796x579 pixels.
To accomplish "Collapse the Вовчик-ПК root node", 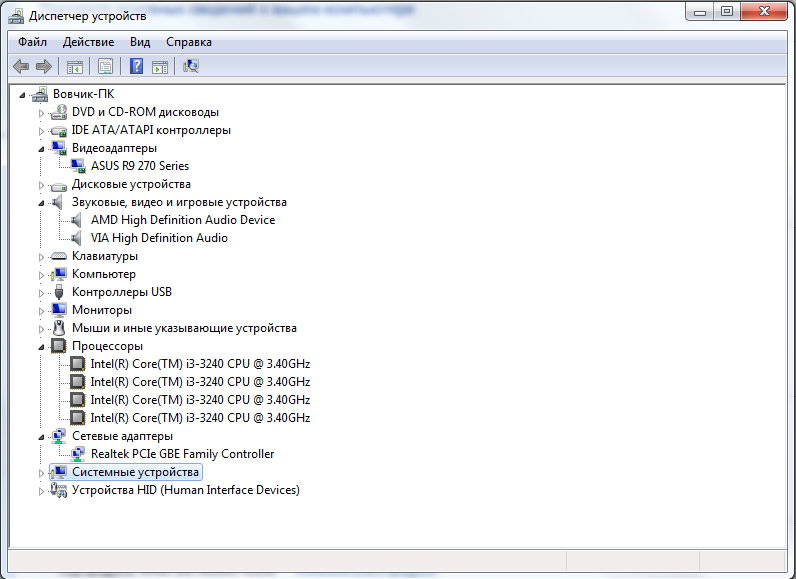I will 22,95.
